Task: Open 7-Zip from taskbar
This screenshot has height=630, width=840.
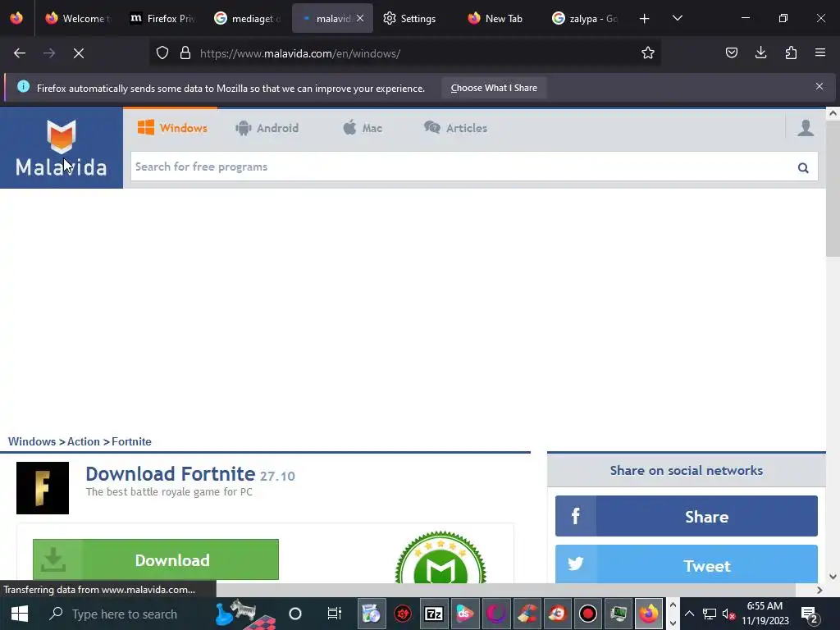Action: 433,614
